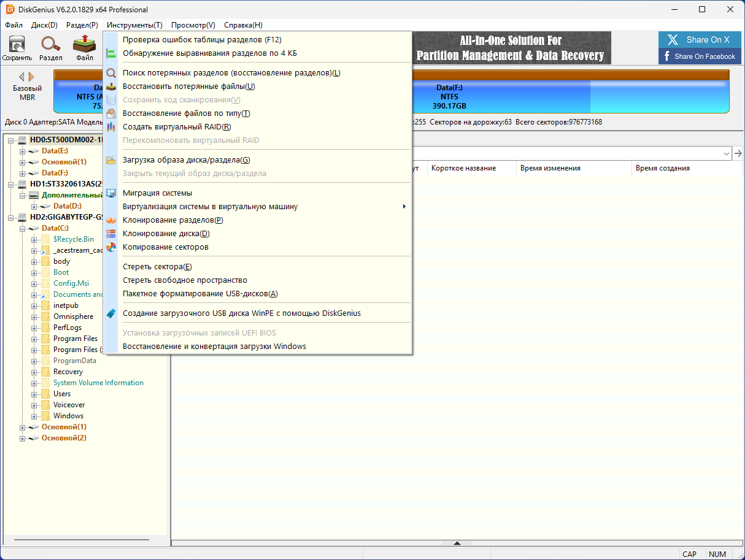Click the clone partition icon
This screenshot has height=560, width=745.
click(x=111, y=220)
